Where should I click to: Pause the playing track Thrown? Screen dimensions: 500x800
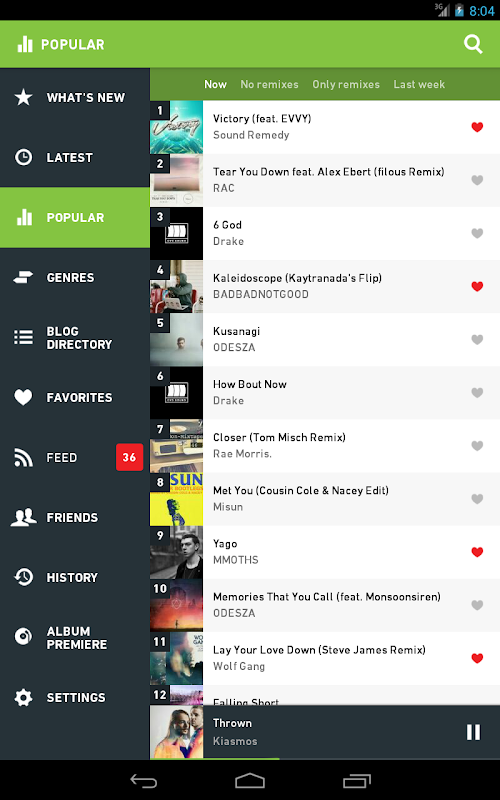(473, 732)
